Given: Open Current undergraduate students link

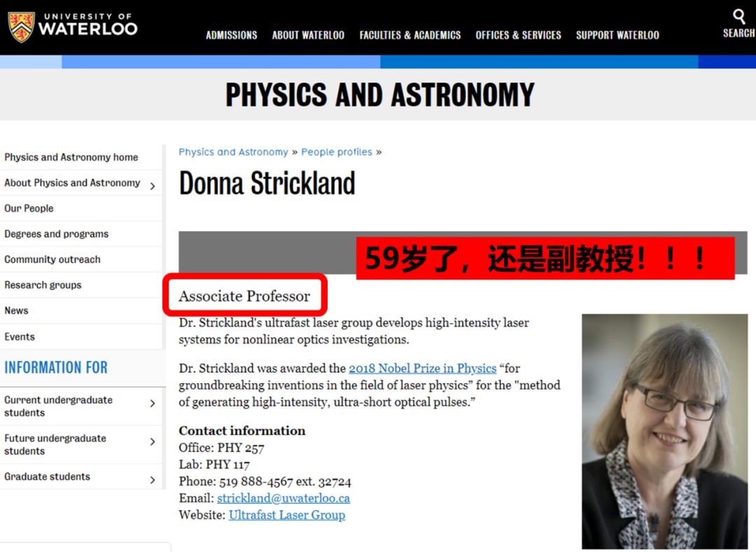Looking at the screenshot, I should pos(58,406).
